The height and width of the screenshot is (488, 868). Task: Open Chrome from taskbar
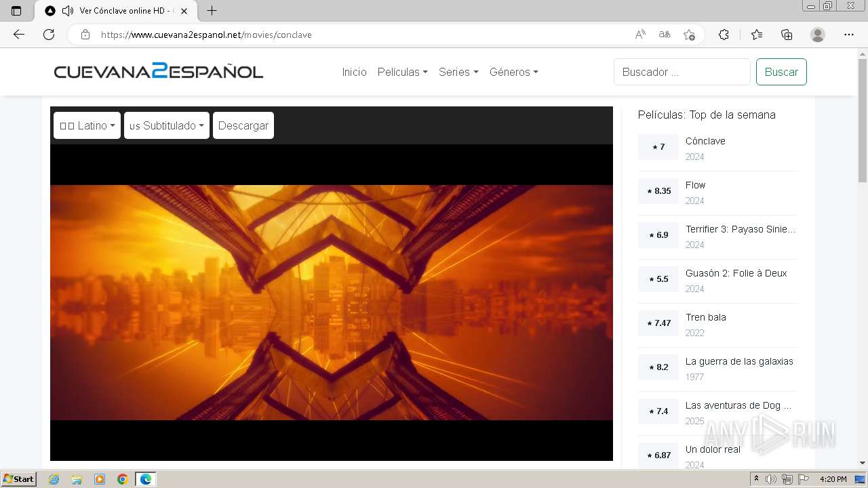tap(123, 479)
